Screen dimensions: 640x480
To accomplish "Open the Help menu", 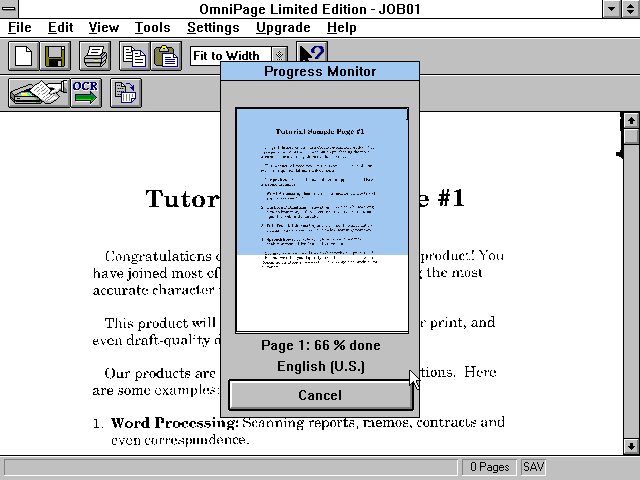I will (342, 27).
